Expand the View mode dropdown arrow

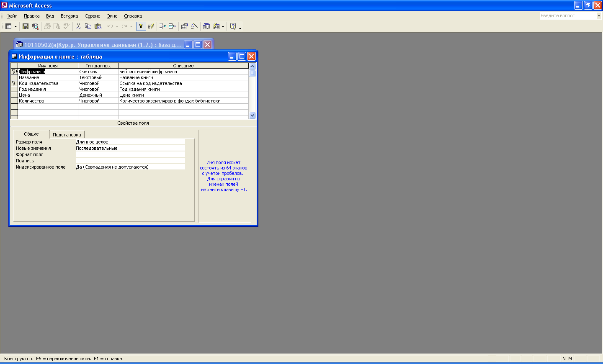tap(15, 26)
